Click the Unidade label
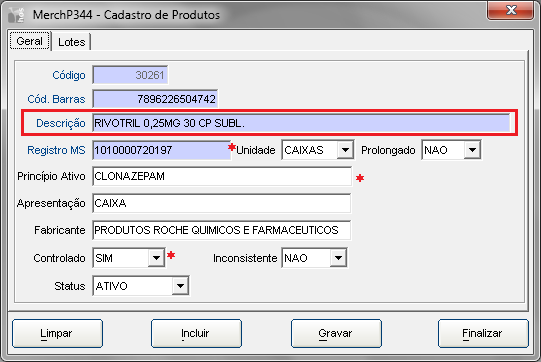The height and width of the screenshot is (362, 541). pyautogui.click(x=256, y=150)
